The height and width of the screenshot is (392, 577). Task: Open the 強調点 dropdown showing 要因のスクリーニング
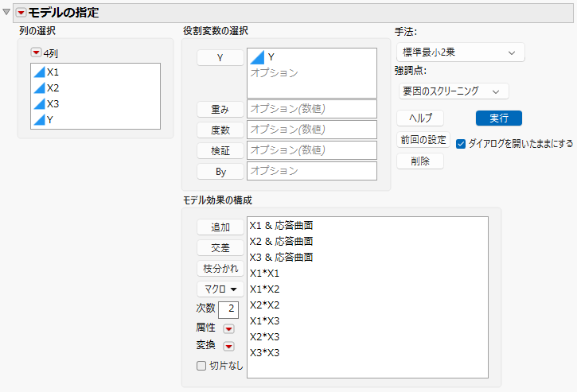454,91
